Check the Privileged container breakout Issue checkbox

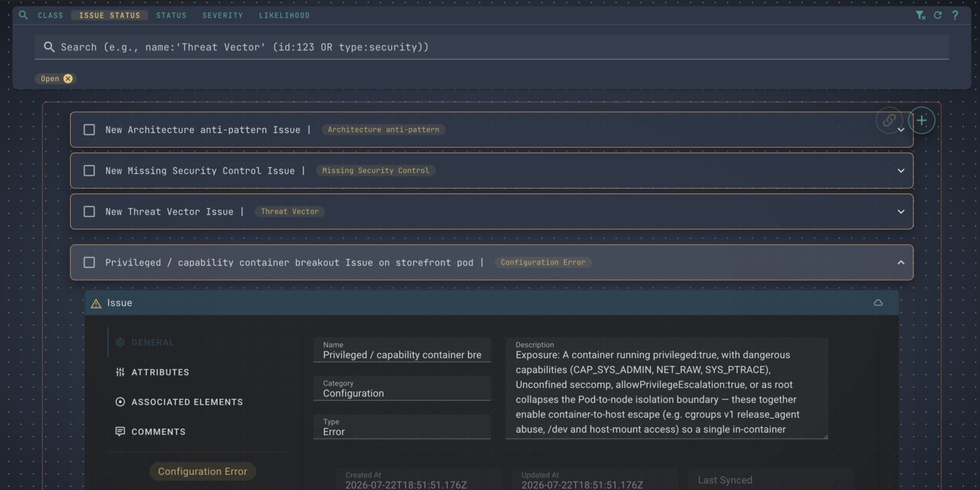point(89,262)
